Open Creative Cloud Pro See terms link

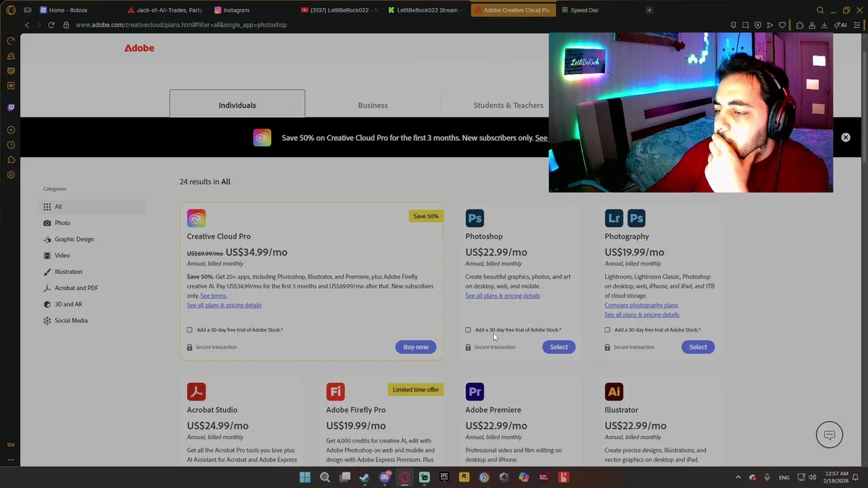(x=214, y=296)
